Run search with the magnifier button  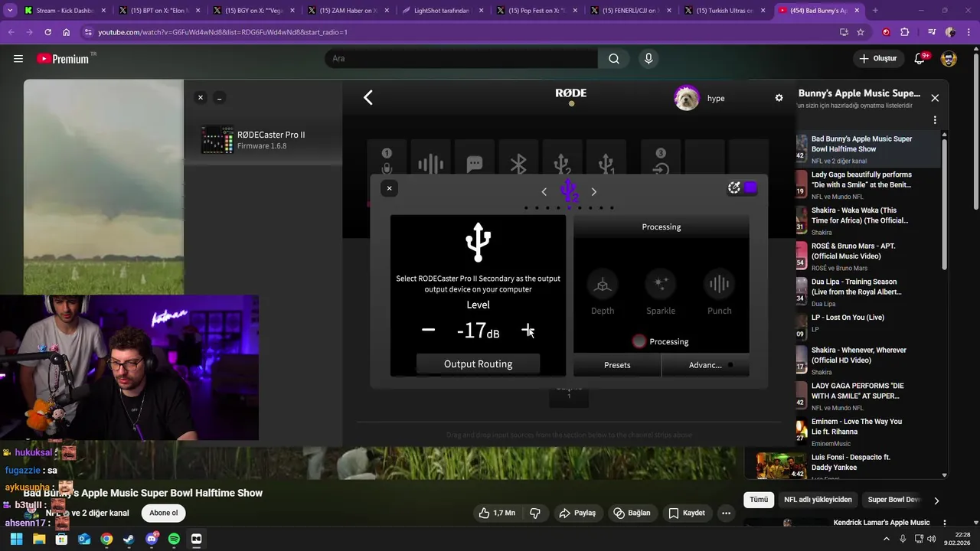(x=614, y=59)
